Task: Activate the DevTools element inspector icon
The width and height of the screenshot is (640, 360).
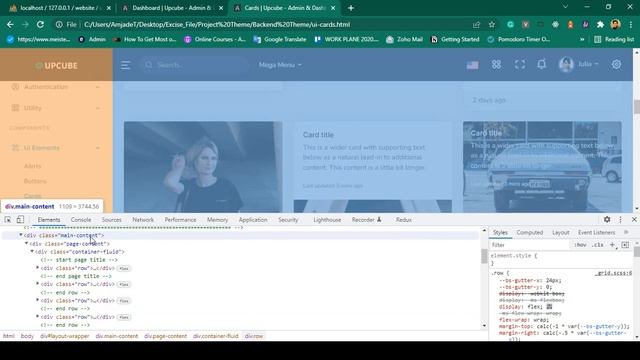Action: pos(8,220)
